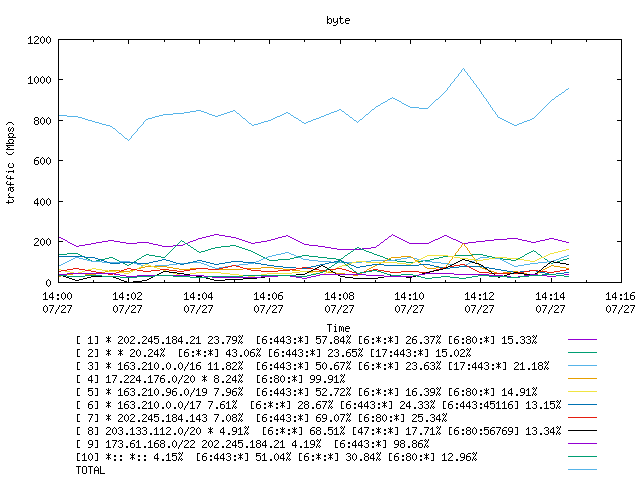Screen dimensions: 640x480
Task: Click the purple line sample for entry [ 9]
Action: tap(582, 443)
